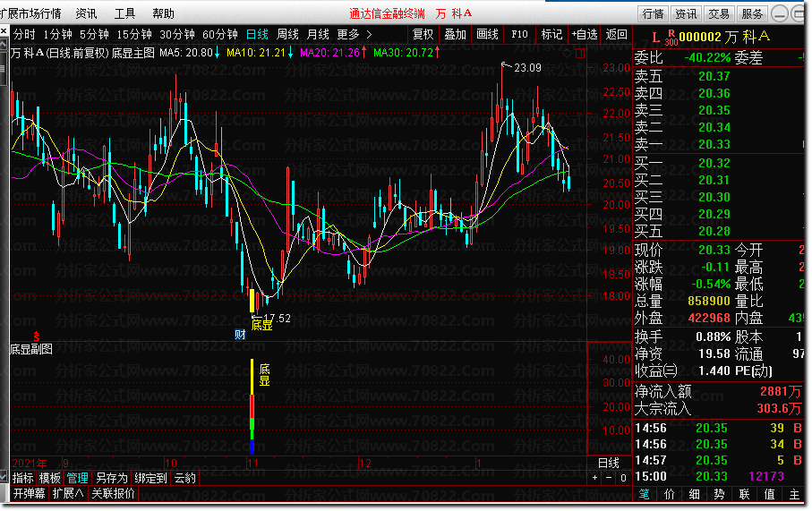Open the 帮助 menu
812x511 pixels.
coord(163,13)
